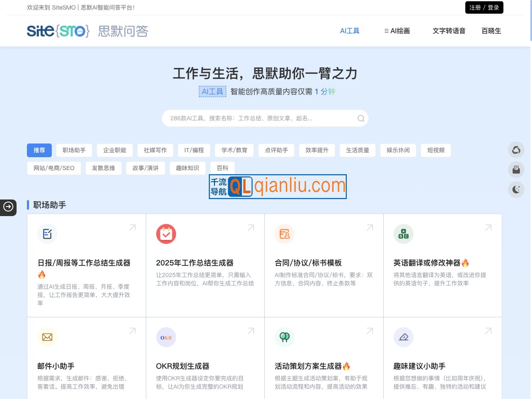Open the 文字转语音 navigation tab
Screen dimensions: 532x399
(x=449, y=31)
